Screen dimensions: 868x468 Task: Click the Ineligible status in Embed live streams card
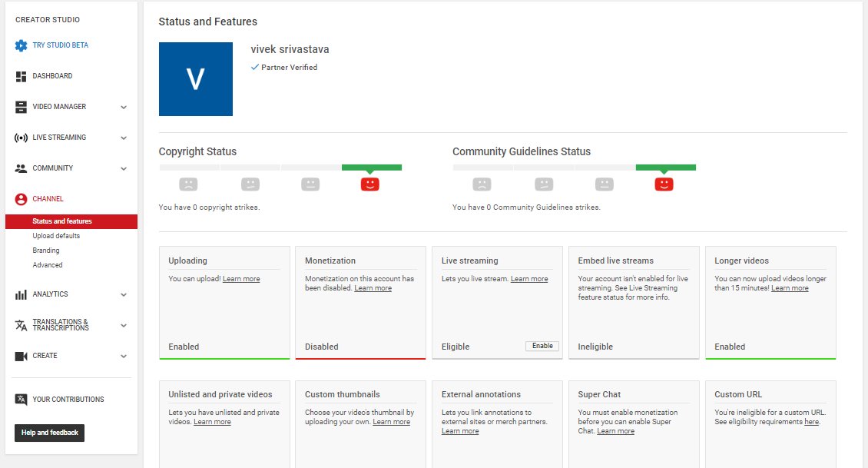[595, 347]
